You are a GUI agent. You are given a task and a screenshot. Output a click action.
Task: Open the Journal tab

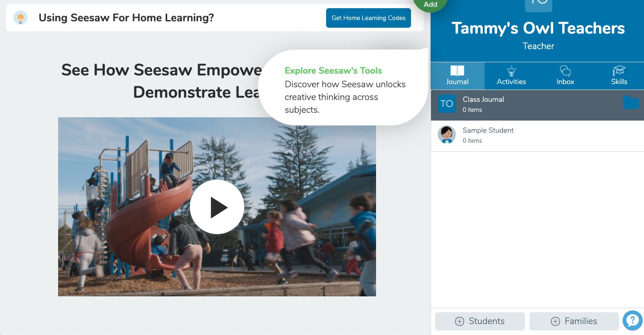coord(457,76)
